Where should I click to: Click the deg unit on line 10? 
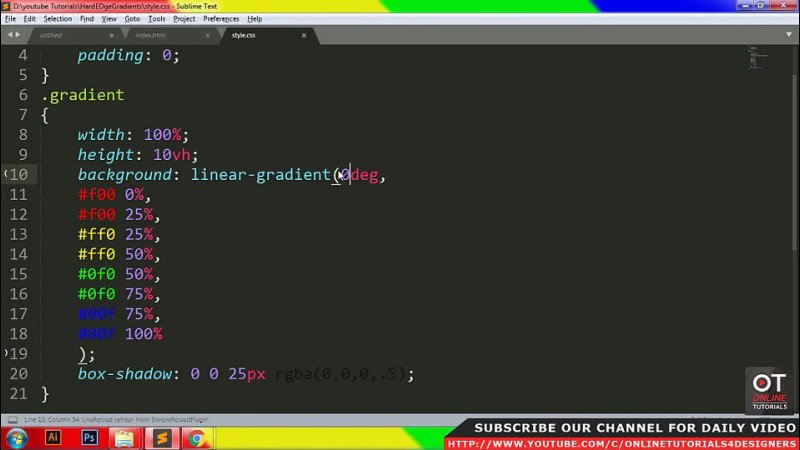tap(365, 174)
